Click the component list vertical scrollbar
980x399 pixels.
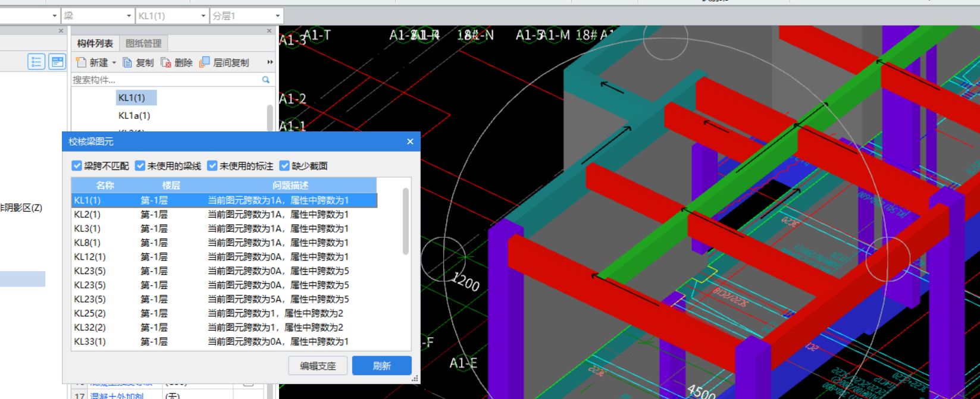coord(270,119)
